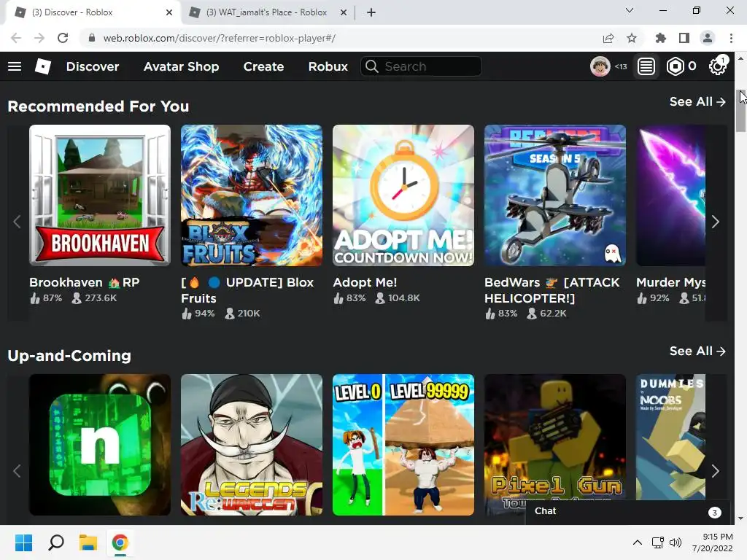The width and height of the screenshot is (747, 560).
Task: Open BedWars game title link
Action: click(x=552, y=290)
